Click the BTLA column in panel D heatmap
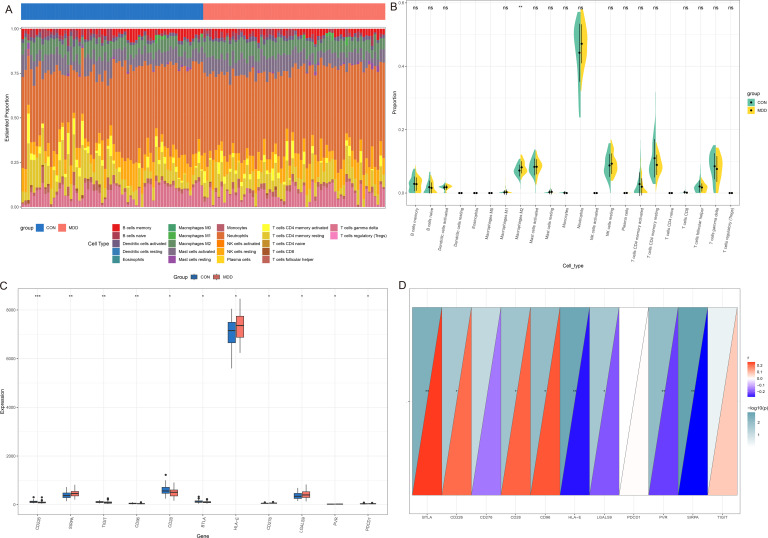Image resolution: width=768 pixels, height=538 pixels. click(426, 400)
